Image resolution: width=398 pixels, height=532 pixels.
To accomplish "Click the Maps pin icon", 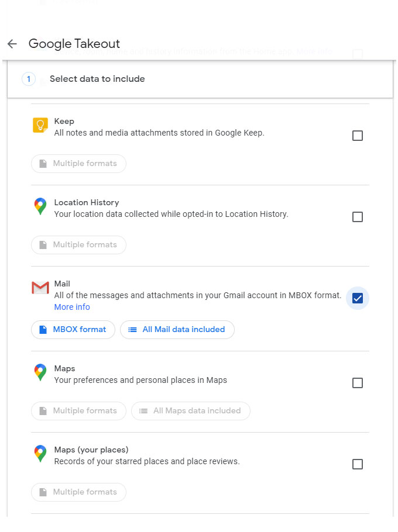I will coord(39,372).
